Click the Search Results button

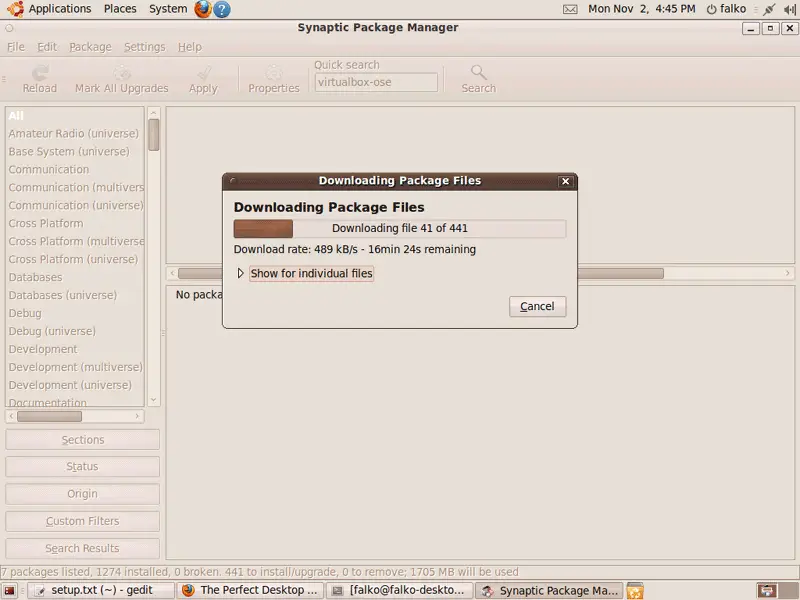click(83, 548)
